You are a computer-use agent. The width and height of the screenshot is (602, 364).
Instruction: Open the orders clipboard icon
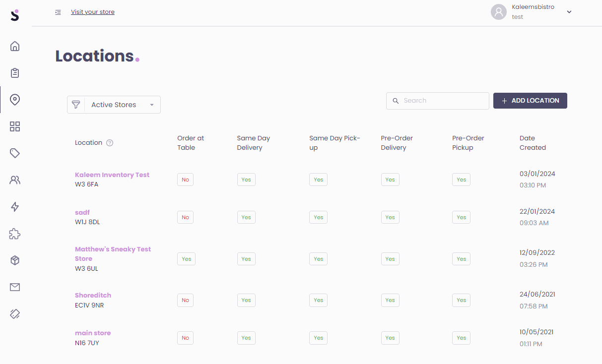click(15, 73)
